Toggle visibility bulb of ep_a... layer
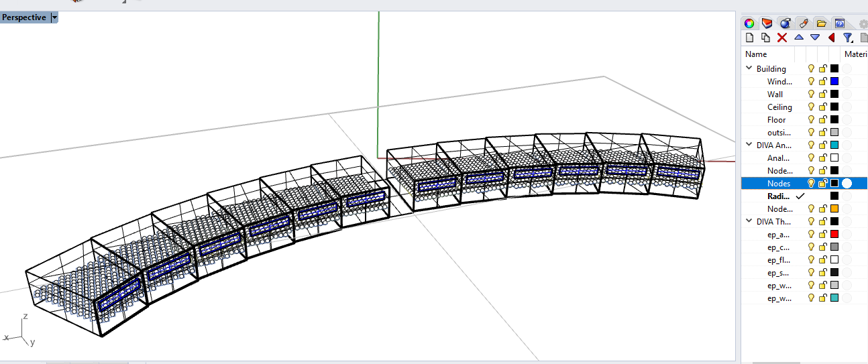This screenshot has width=868, height=364. click(x=811, y=234)
